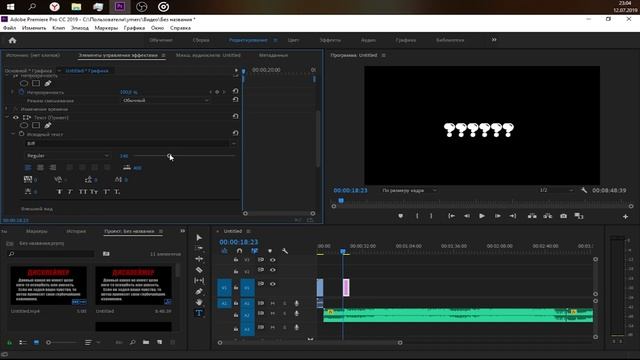Click the Play button in Program monitor
The image size is (640, 360).
(x=482, y=216)
